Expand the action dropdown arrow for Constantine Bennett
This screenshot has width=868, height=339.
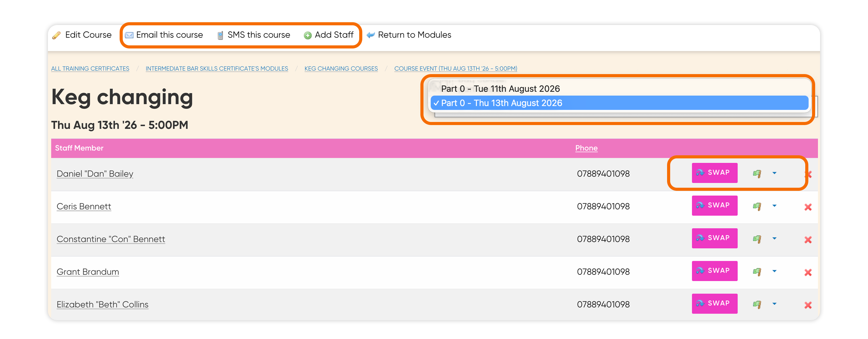(x=774, y=238)
